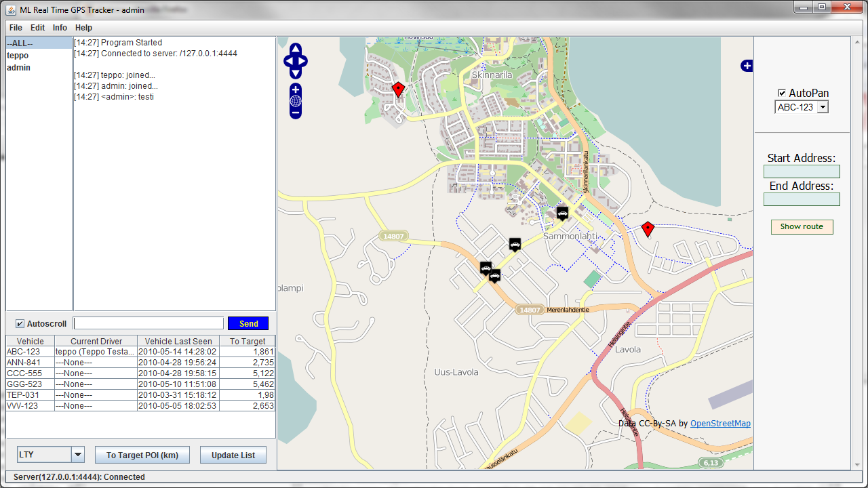This screenshot has width=868, height=488.
Task: Pan the map right with the arrow
Action: [302, 62]
